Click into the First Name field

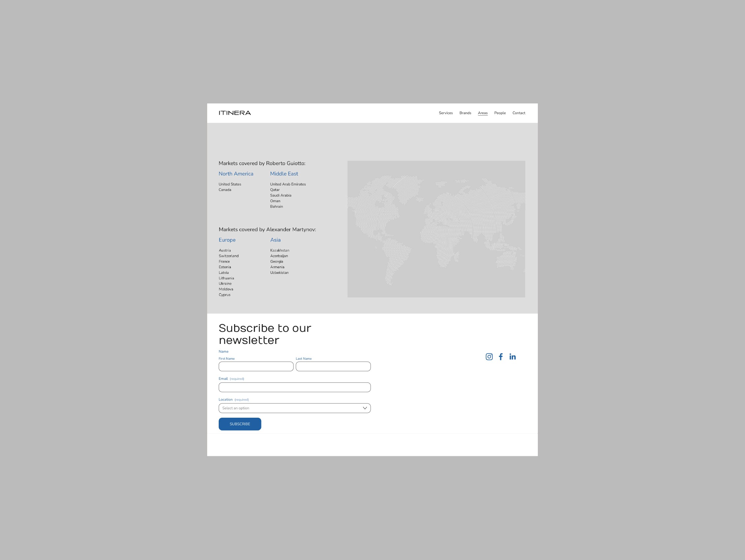(x=256, y=366)
